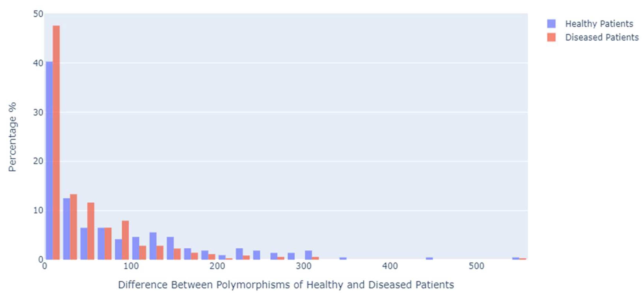The height and width of the screenshot is (300, 644).
Task: Click the isolated blue bar near 350
Action: (343, 258)
